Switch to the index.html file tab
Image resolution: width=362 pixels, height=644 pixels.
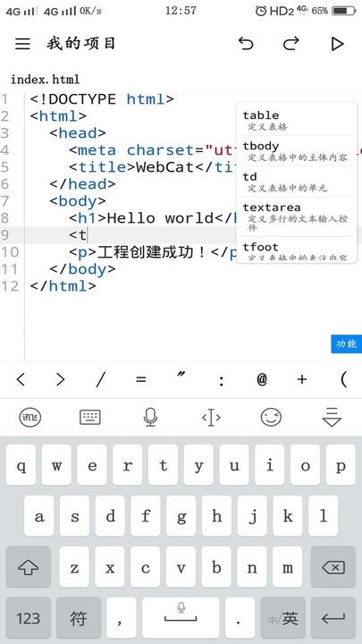(46, 80)
